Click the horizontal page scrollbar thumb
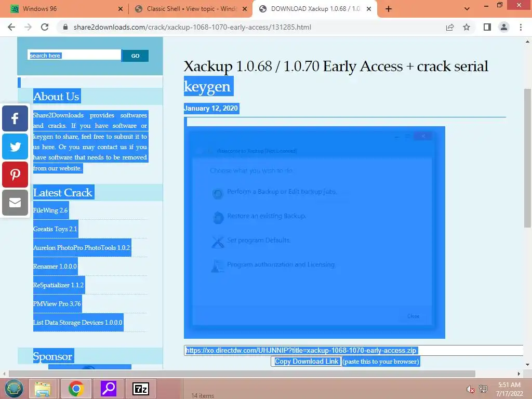 point(242,374)
